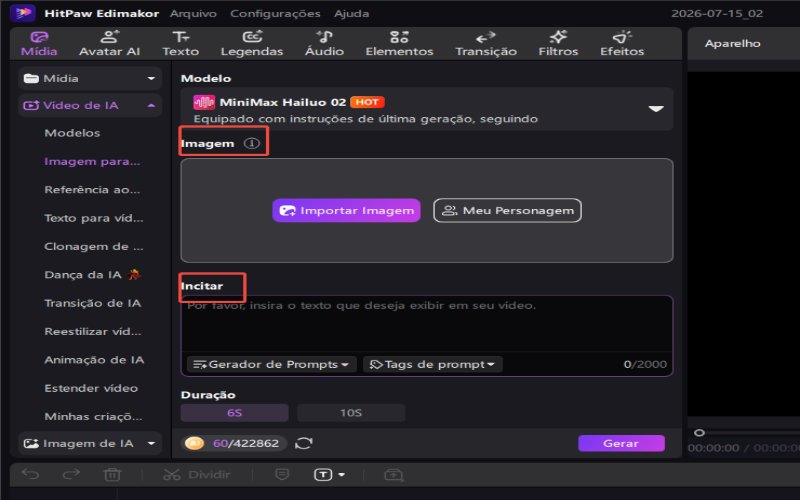800x500 pixels.
Task: Select Reestilizar víd... in sidebar
Action: (x=92, y=332)
